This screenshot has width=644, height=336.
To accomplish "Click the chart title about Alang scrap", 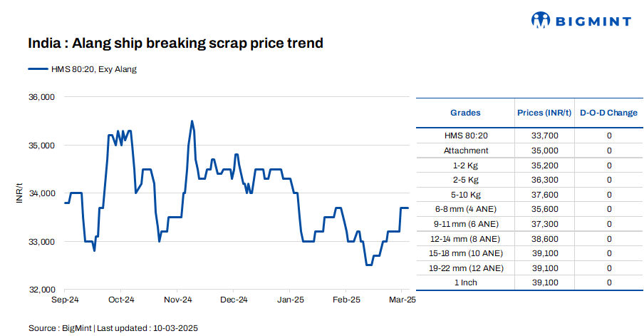I will point(176,44).
